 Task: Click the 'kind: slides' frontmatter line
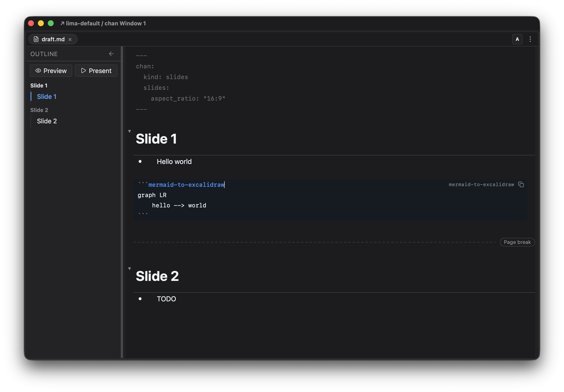166,77
